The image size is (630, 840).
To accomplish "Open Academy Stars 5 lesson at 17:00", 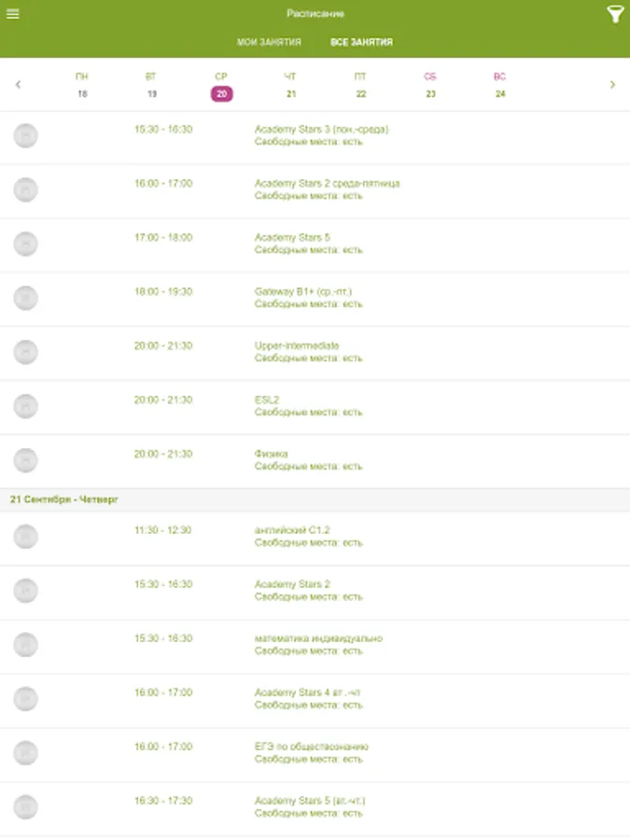I will 315,245.
